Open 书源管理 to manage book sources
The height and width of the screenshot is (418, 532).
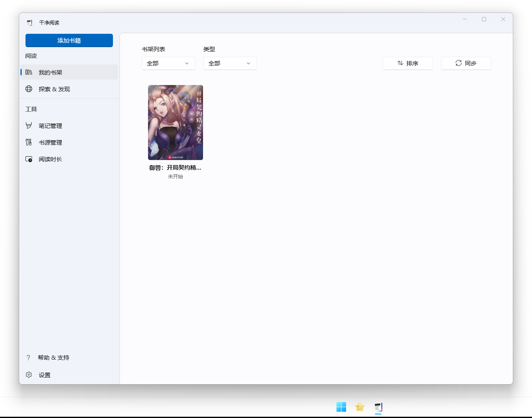coord(50,142)
